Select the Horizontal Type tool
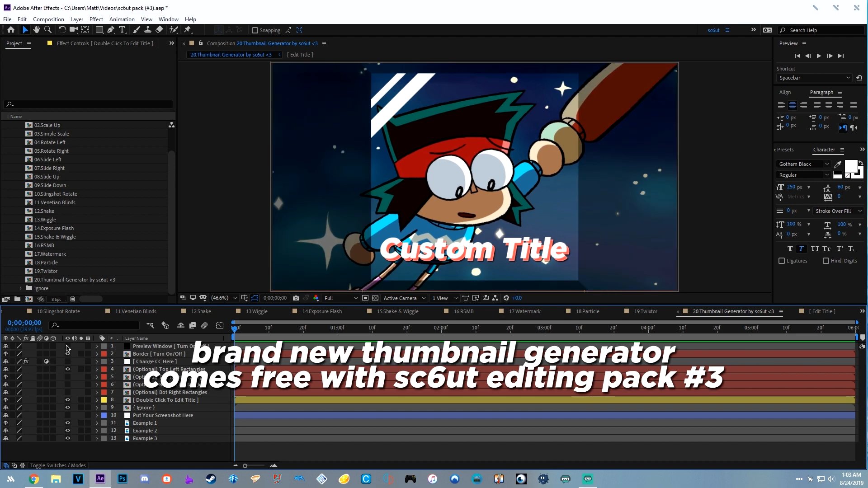This screenshot has width=868, height=488. point(122,30)
